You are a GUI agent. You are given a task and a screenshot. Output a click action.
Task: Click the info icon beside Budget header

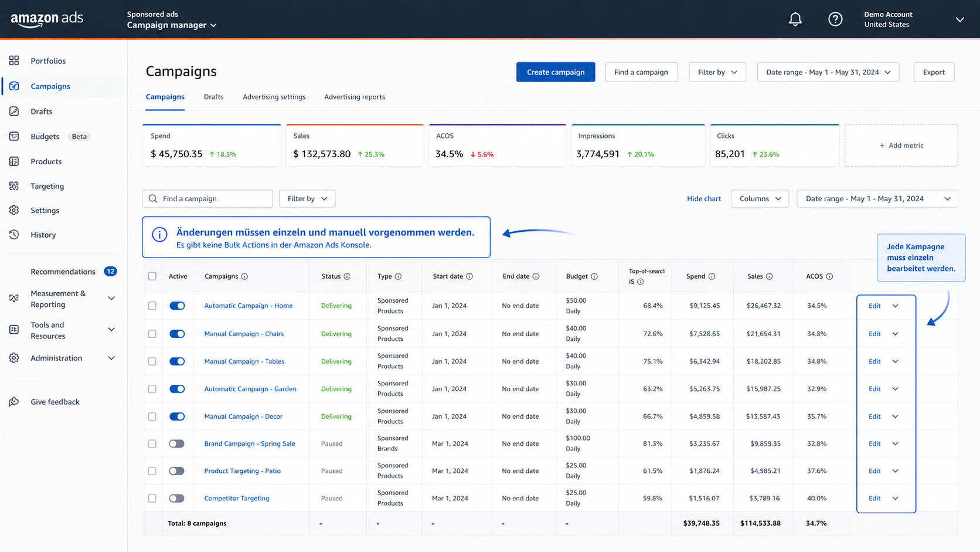tap(594, 276)
